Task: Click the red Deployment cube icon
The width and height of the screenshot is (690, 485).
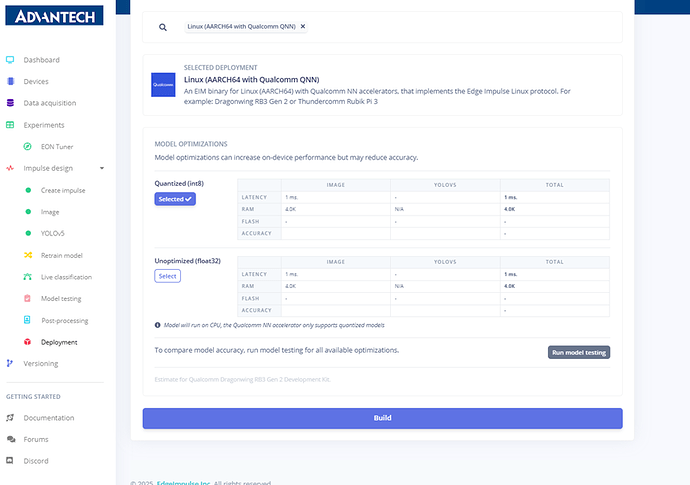Action: point(27,342)
